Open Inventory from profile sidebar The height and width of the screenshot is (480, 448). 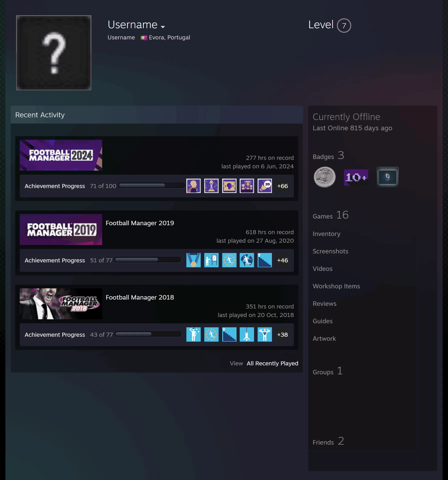click(x=326, y=234)
